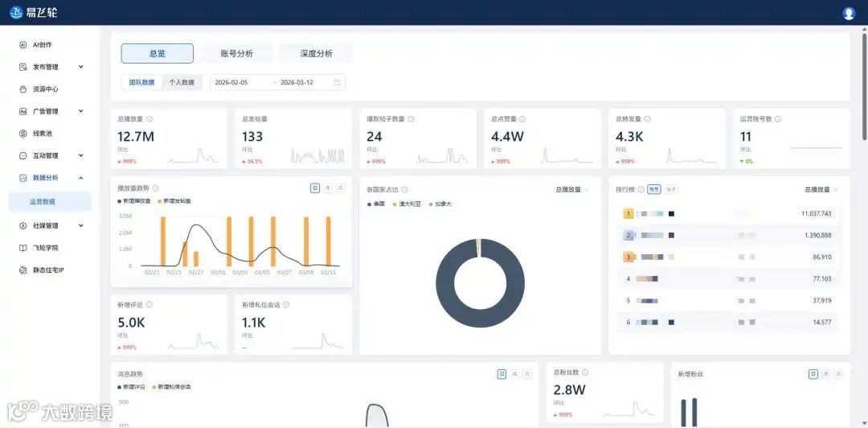The width and height of the screenshot is (868, 428).
Task: Edit end date 2026-03-12 field
Action: [x=297, y=82]
